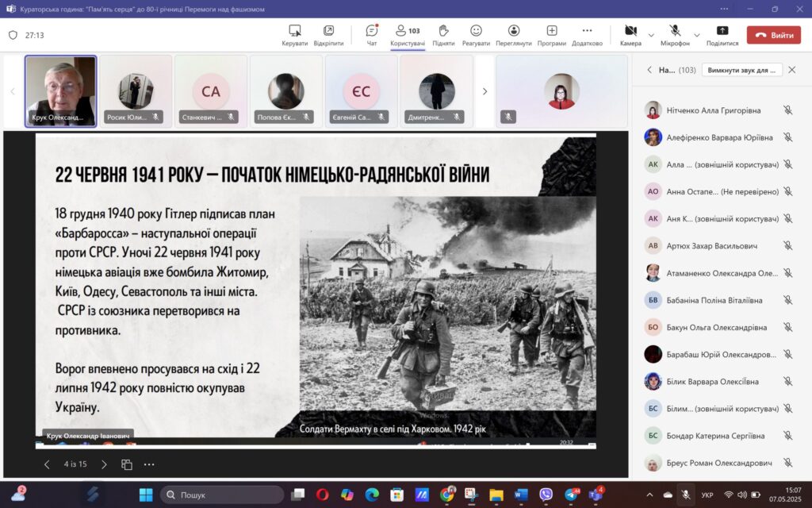The image size is (812, 508).
Task: Open Microsoft Word from taskbar
Action: click(x=521, y=495)
